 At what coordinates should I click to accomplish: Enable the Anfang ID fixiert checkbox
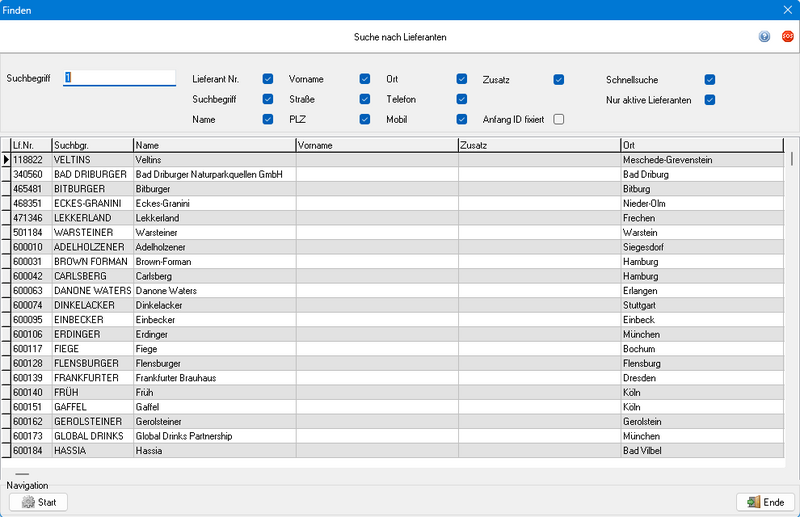point(559,119)
